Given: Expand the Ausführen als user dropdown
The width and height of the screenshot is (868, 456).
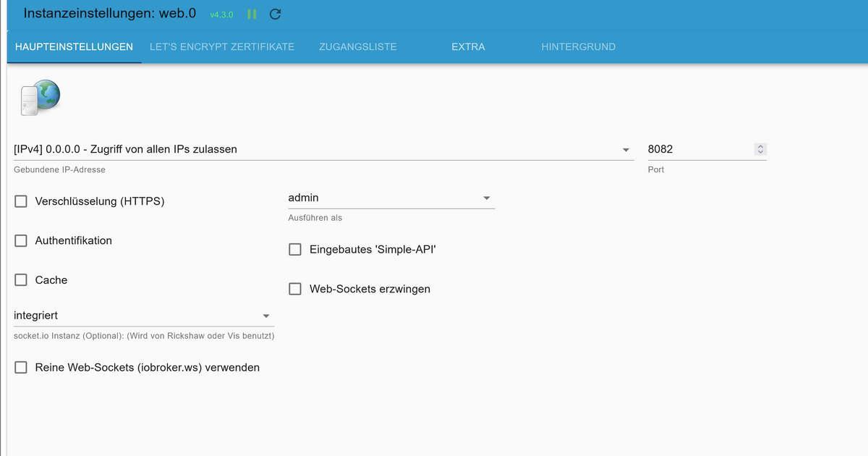Looking at the screenshot, I should (391, 198).
